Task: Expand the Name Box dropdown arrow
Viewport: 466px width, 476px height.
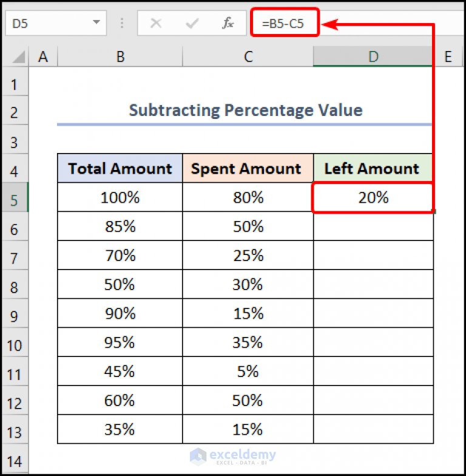Action: (x=96, y=22)
